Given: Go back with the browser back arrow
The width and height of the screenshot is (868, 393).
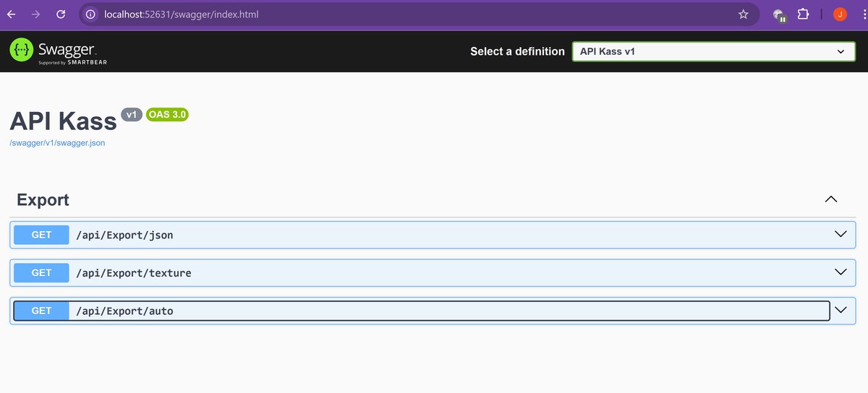Looking at the screenshot, I should [x=12, y=14].
